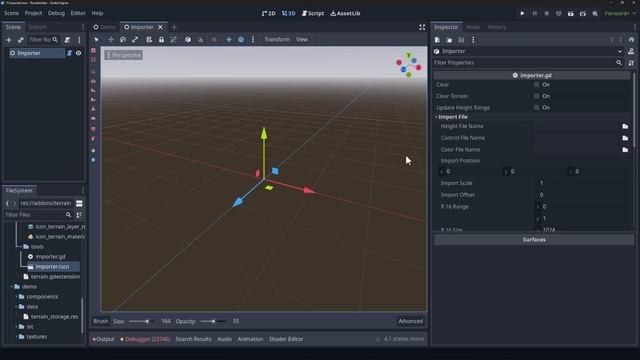Open the Debugger bottom panel
The height and width of the screenshot is (360, 640).
coord(145,339)
